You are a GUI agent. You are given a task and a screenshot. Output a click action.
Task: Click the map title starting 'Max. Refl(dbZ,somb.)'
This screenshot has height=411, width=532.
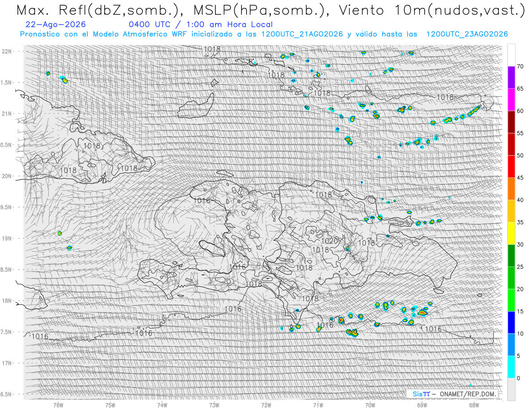(x=271, y=11)
